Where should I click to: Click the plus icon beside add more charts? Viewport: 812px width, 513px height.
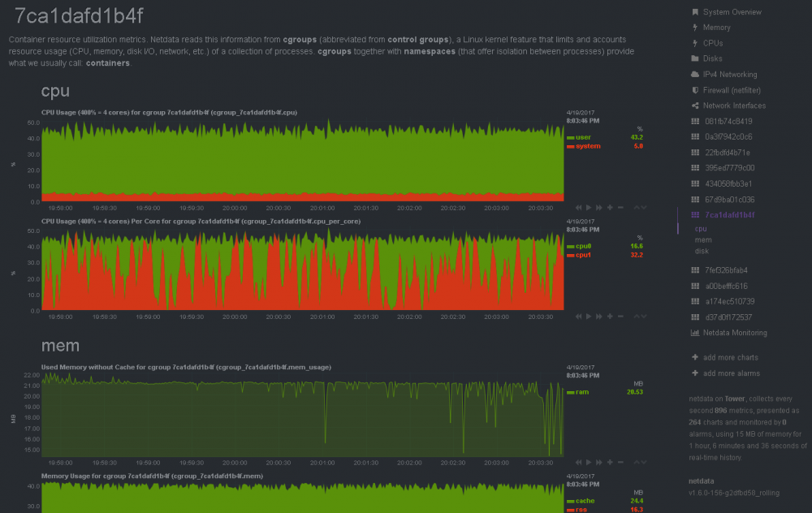pyautogui.click(x=695, y=357)
